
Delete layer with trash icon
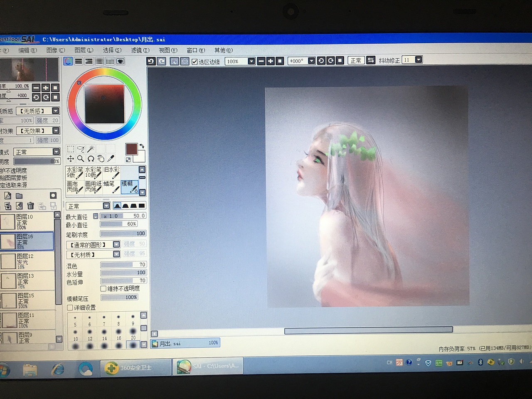tap(30, 206)
